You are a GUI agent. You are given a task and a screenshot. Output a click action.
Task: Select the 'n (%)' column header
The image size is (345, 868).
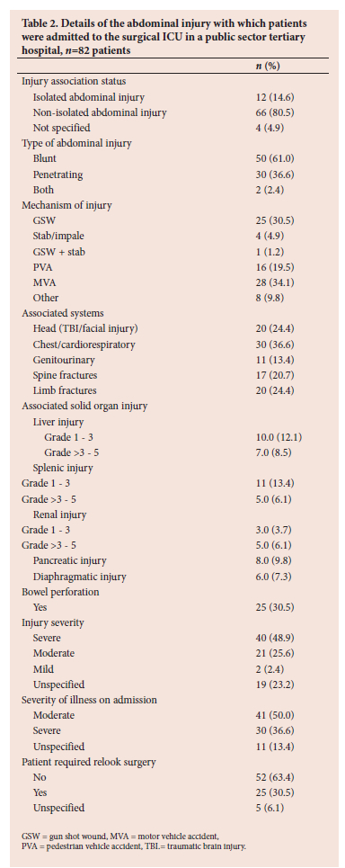(269, 66)
